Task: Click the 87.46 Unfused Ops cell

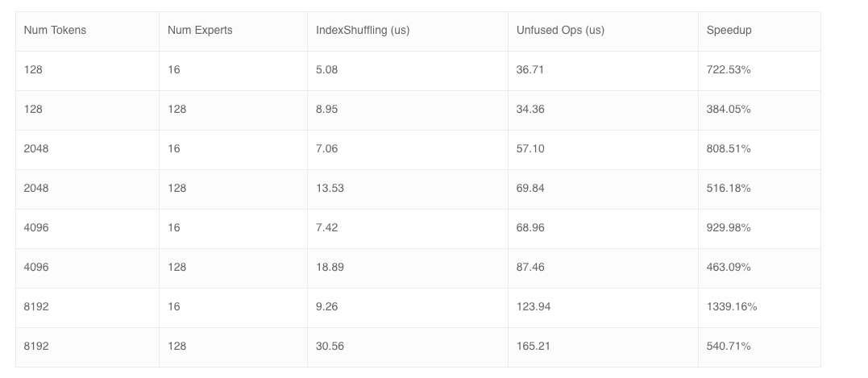Action: click(603, 268)
